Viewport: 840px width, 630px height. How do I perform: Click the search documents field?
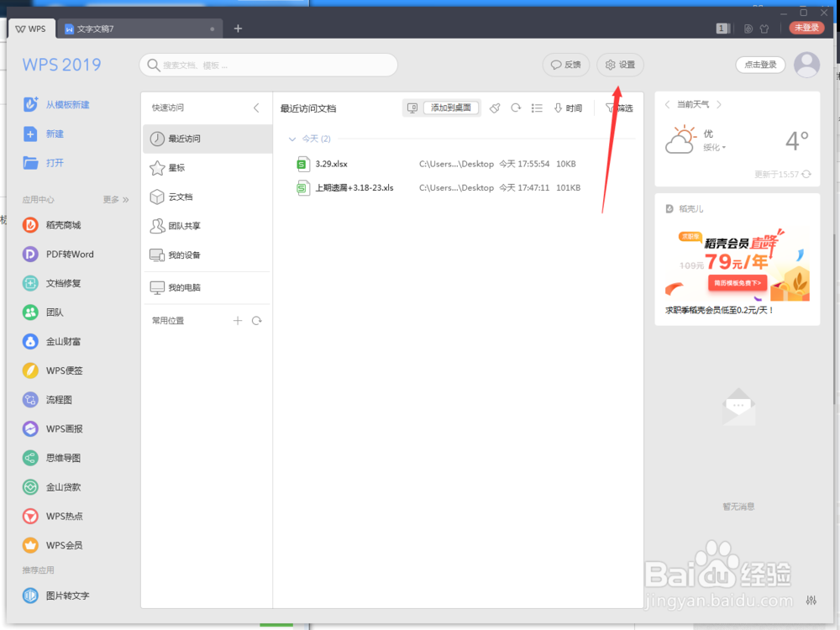(x=269, y=65)
